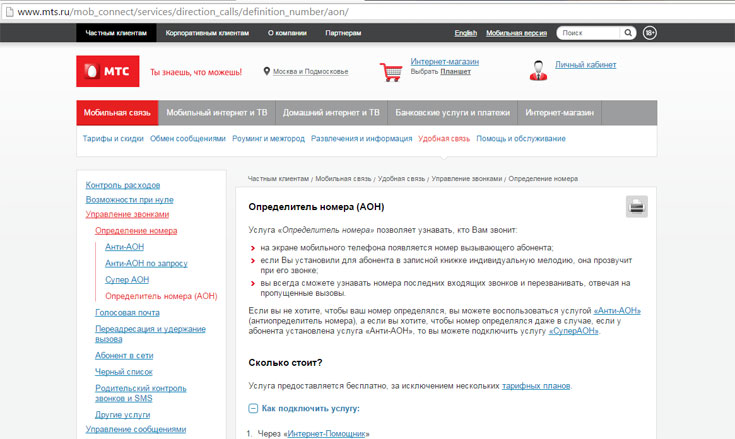Click the search magnifier icon
The width and height of the screenshot is (735, 439).
tap(625, 33)
